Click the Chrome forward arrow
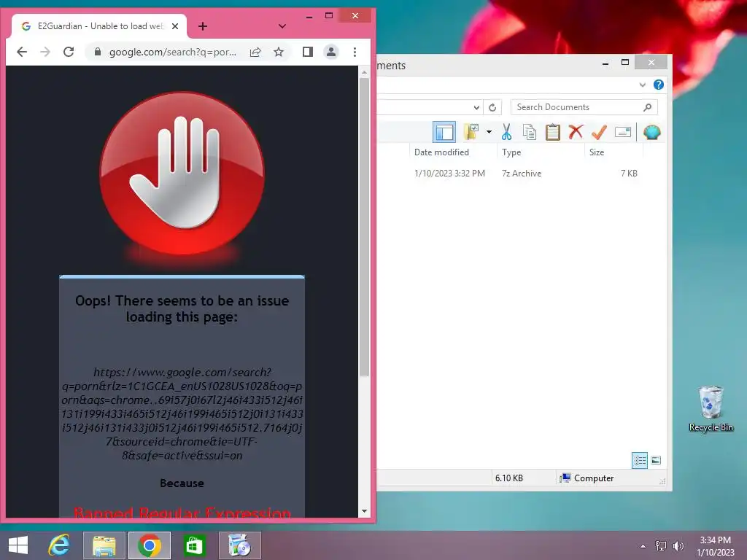 tap(45, 52)
